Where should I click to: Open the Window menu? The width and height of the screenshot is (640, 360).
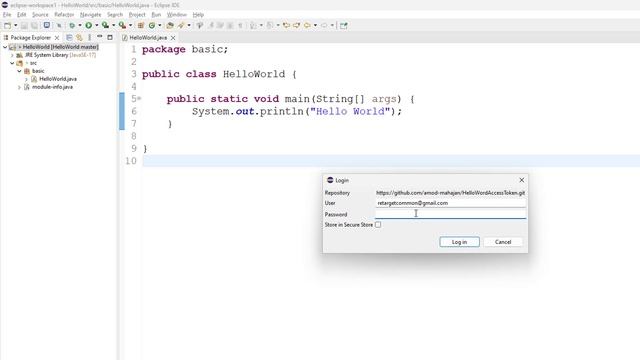[x=176, y=15]
